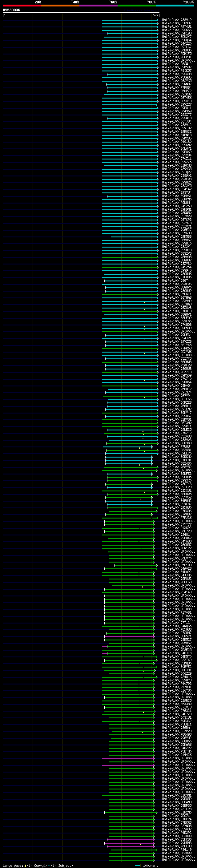Open hit UniRef100_Q38937
This screenshot has height=868, width=197.
pos(176,23)
